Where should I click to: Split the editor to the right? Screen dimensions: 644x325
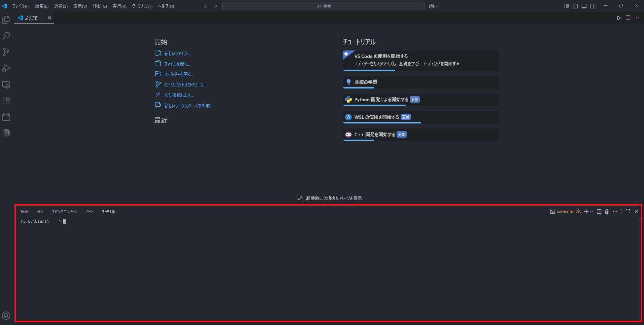[x=628, y=18]
